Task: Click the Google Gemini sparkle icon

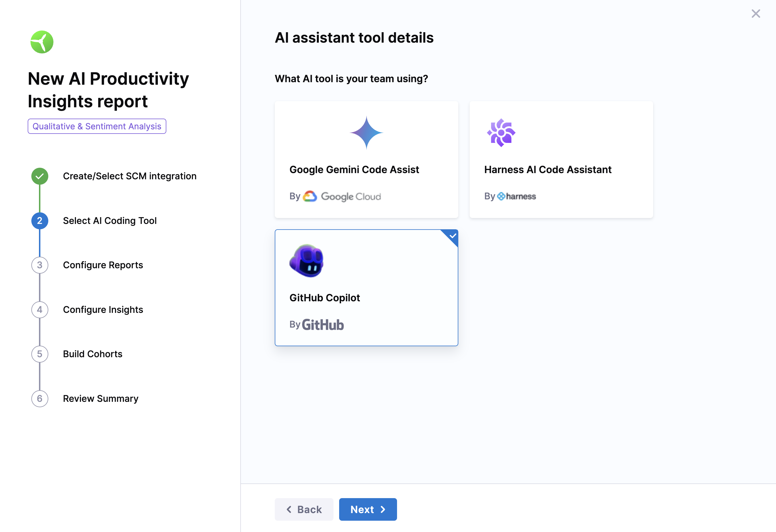Action: (366, 133)
